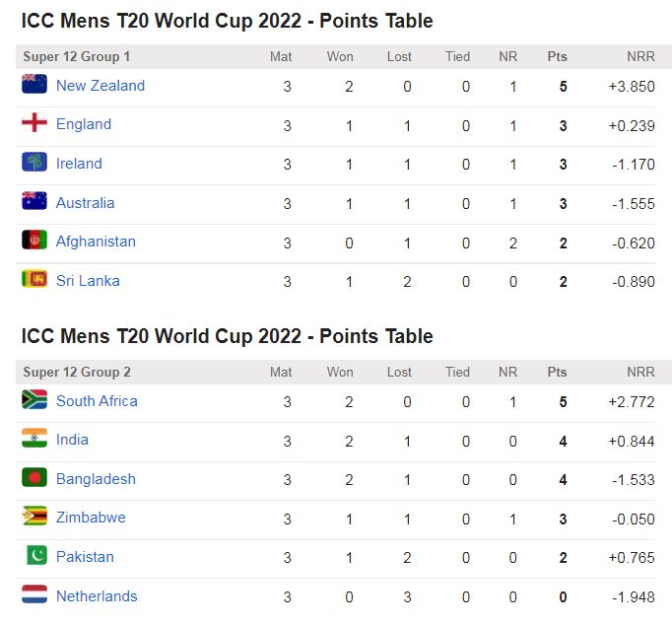Click the Australia flag icon
Viewport: 672px width, 625px height.
pyautogui.click(x=34, y=202)
